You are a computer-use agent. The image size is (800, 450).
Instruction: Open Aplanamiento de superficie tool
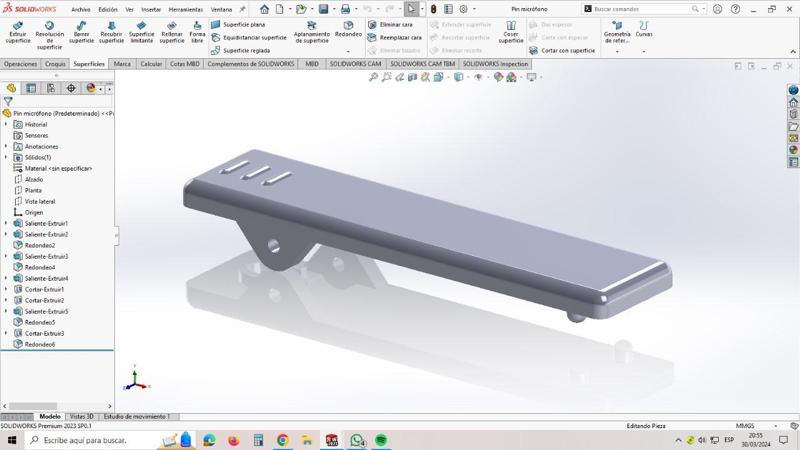coord(312,32)
